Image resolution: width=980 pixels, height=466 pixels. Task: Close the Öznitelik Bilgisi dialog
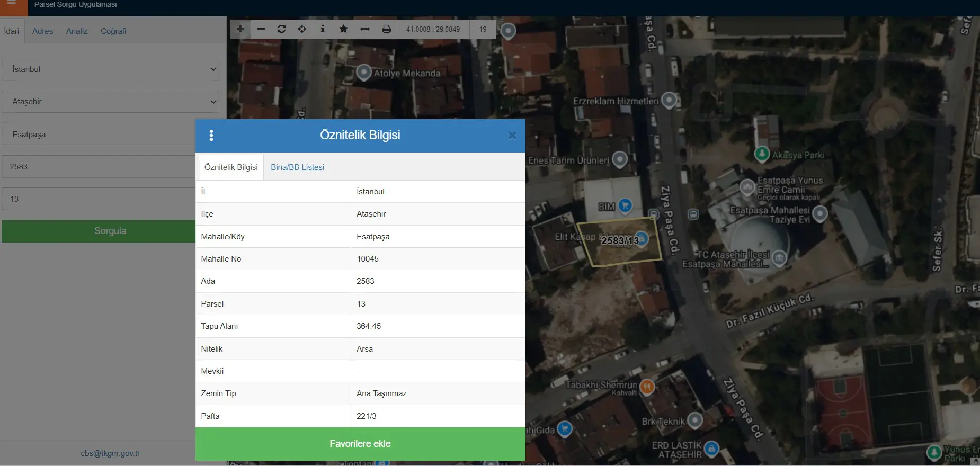[512, 136]
